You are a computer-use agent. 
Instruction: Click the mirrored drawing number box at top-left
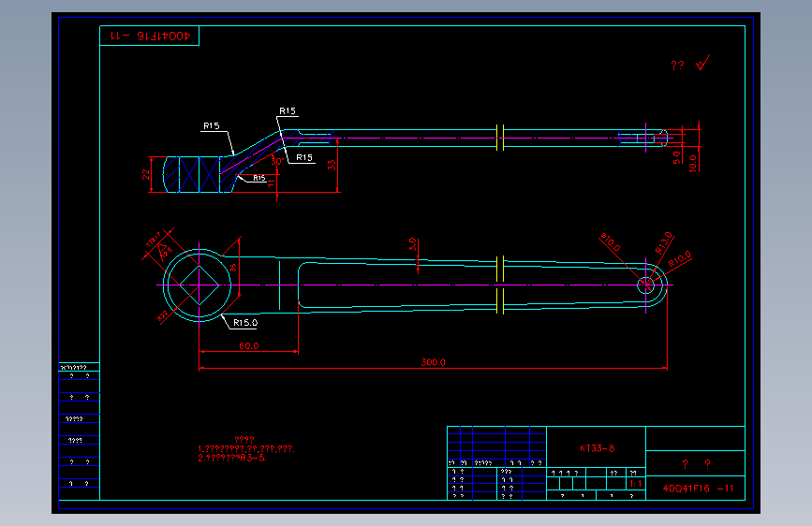[149, 36]
